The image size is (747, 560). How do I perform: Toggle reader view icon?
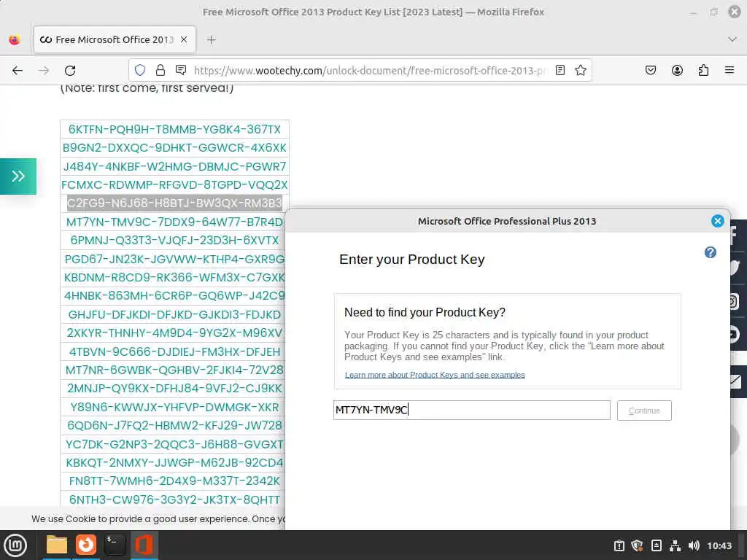560,71
